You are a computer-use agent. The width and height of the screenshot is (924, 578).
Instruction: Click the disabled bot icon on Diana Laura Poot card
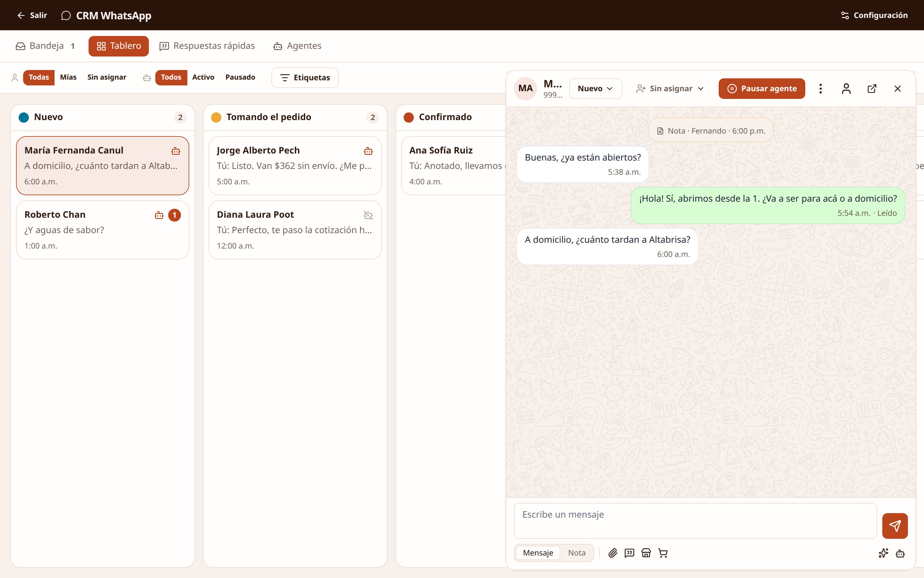click(368, 215)
